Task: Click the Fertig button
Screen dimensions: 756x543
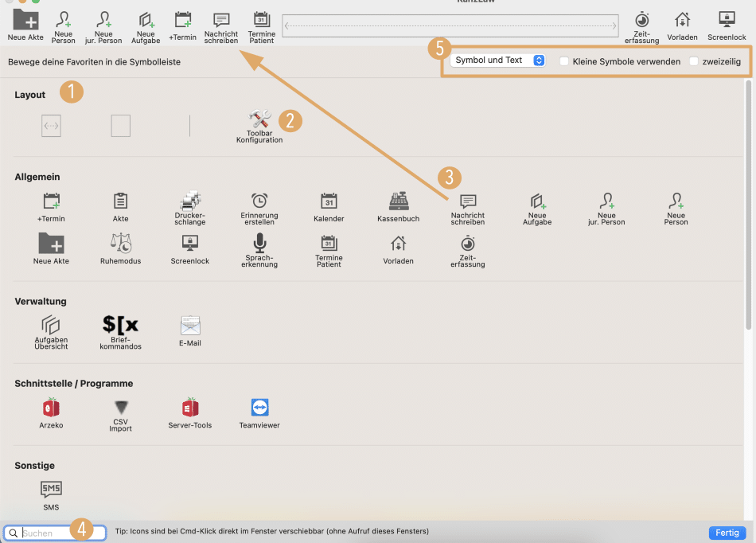Action: 727,533
